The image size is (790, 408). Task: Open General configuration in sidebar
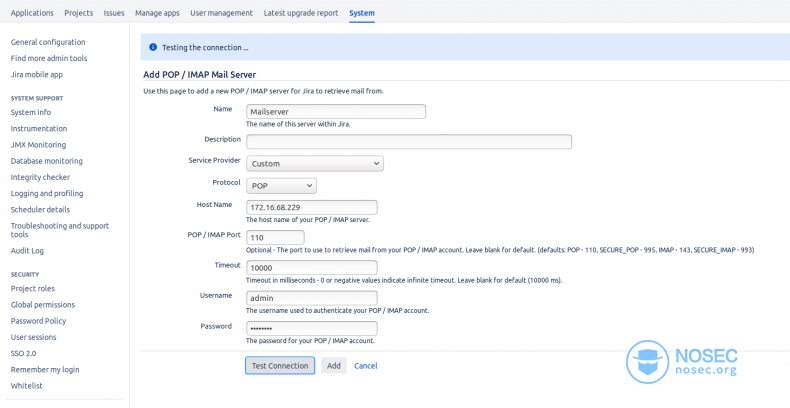pyautogui.click(x=48, y=42)
